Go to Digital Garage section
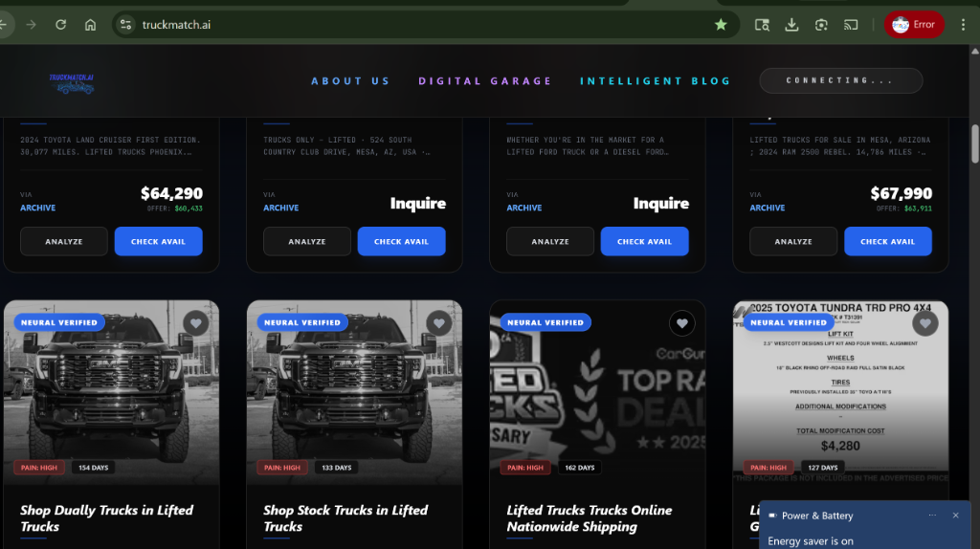This screenshot has width=980, height=549. pos(484,81)
